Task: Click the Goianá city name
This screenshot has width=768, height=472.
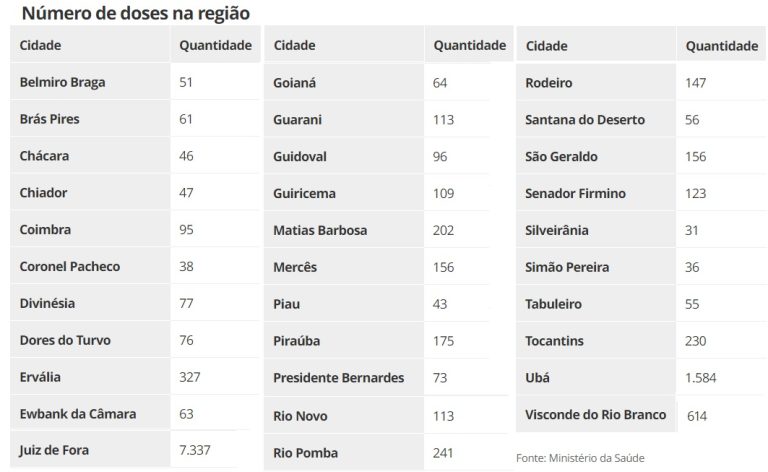Action: (294, 83)
